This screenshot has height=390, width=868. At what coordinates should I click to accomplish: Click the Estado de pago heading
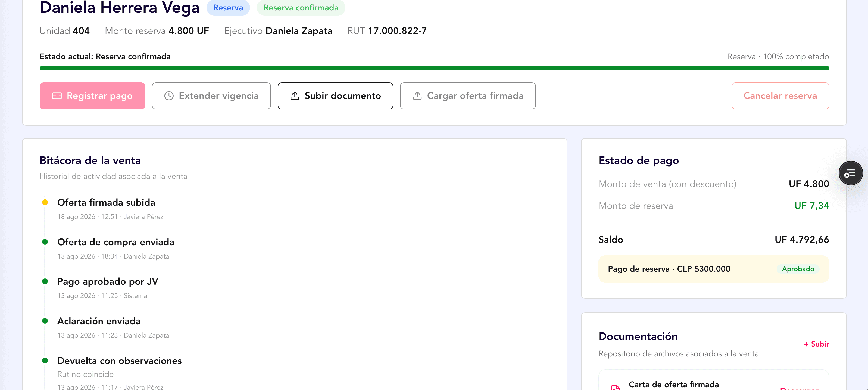click(638, 161)
